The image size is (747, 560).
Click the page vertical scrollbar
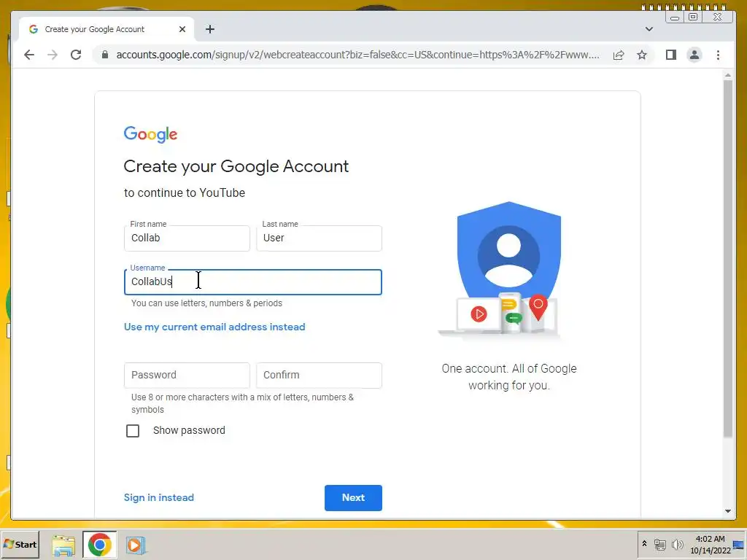coord(727,260)
